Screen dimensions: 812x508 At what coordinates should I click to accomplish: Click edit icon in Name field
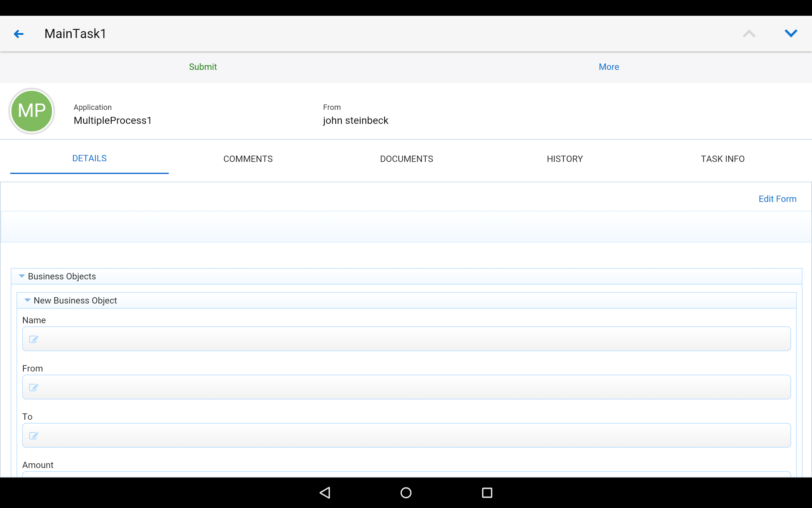click(x=34, y=339)
